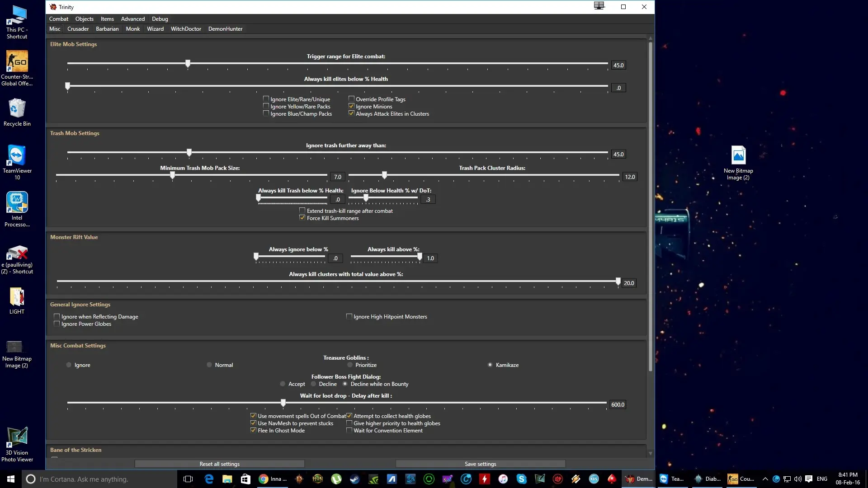Launch Diablo III from the taskbar
The width and height of the screenshot is (868, 488).
[x=299, y=479]
